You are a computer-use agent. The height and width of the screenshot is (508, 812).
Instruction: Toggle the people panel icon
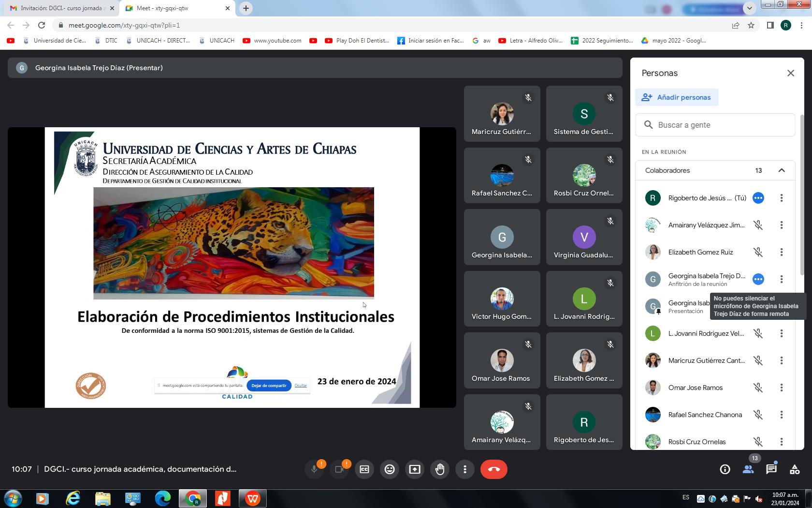click(748, 469)
